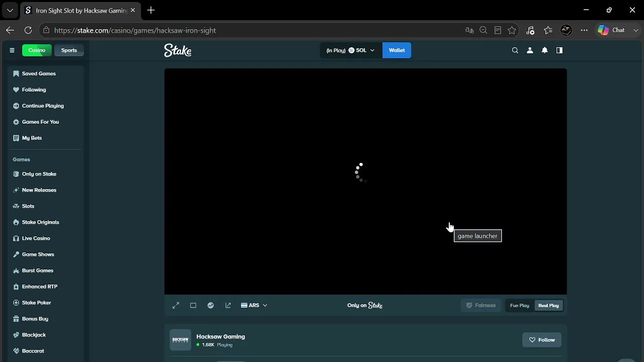644x362 pixels.
Task: Switch to Real Play mode
Action: point(548,305)
